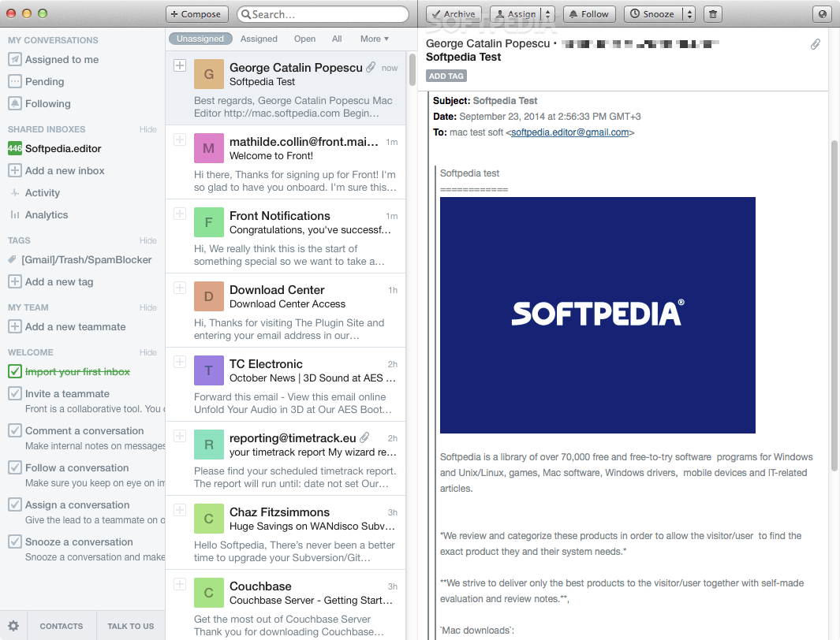Image resolution: width=840 pixels, height=640 pixels.
Task: Open the Welcome to Front! conversation
Action: click(x=286, y=162)
